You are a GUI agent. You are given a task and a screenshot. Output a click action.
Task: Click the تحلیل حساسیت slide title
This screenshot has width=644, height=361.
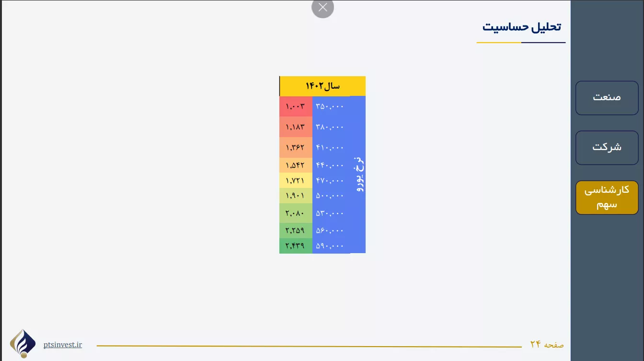[521, 27]
